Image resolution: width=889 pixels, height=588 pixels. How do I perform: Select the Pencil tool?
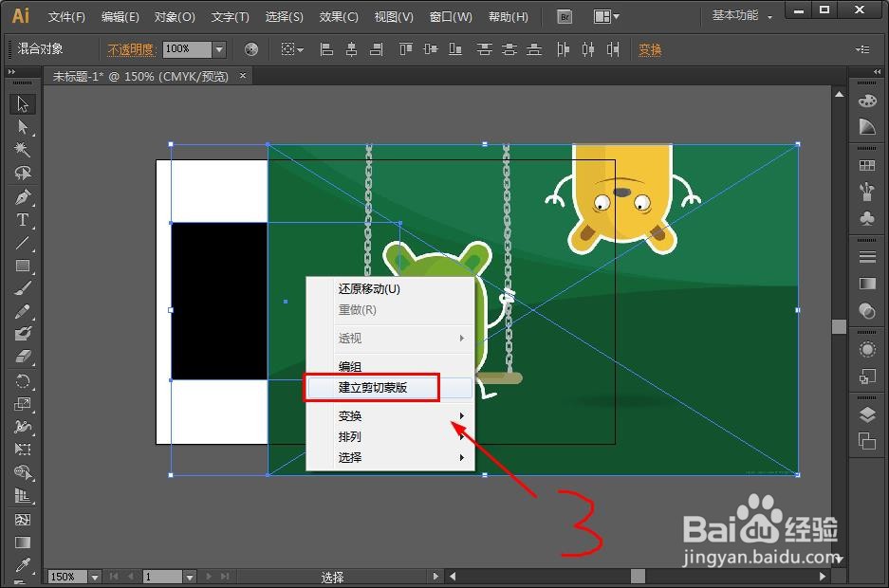pyautogui.click(x=23, y=312)
